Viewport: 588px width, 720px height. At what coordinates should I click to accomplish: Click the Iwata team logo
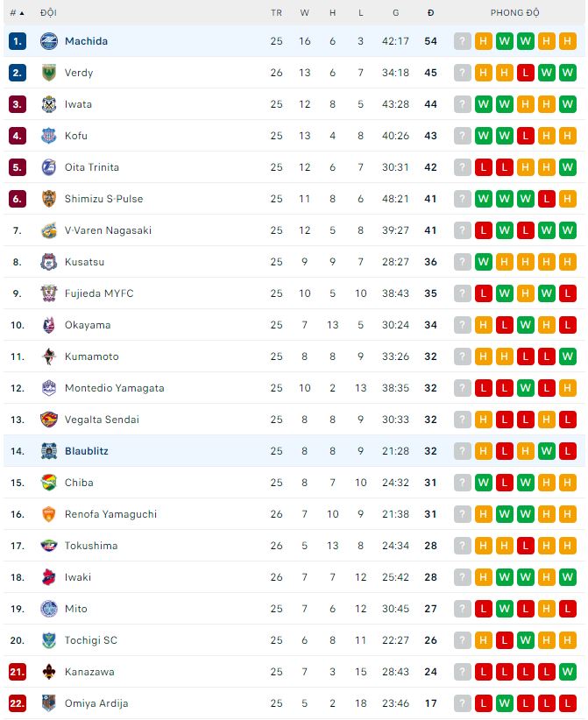[x=49, y=104]
